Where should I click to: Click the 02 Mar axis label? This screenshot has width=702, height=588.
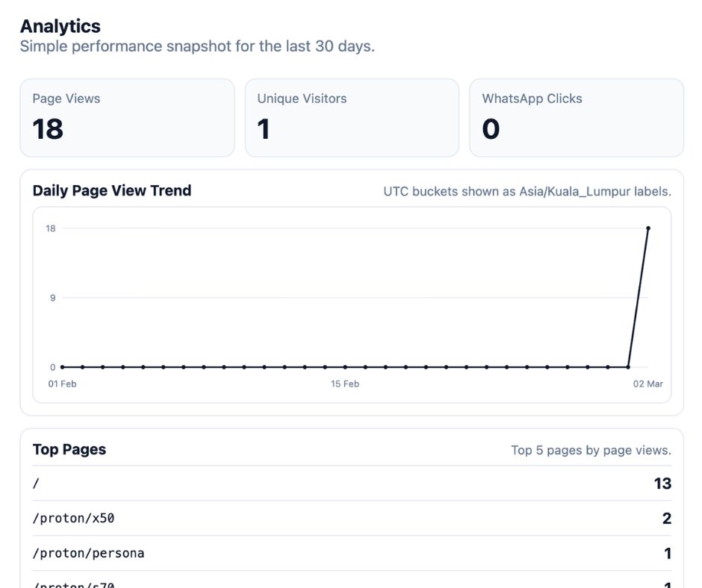pyautogui.click(x=650, y=384)
